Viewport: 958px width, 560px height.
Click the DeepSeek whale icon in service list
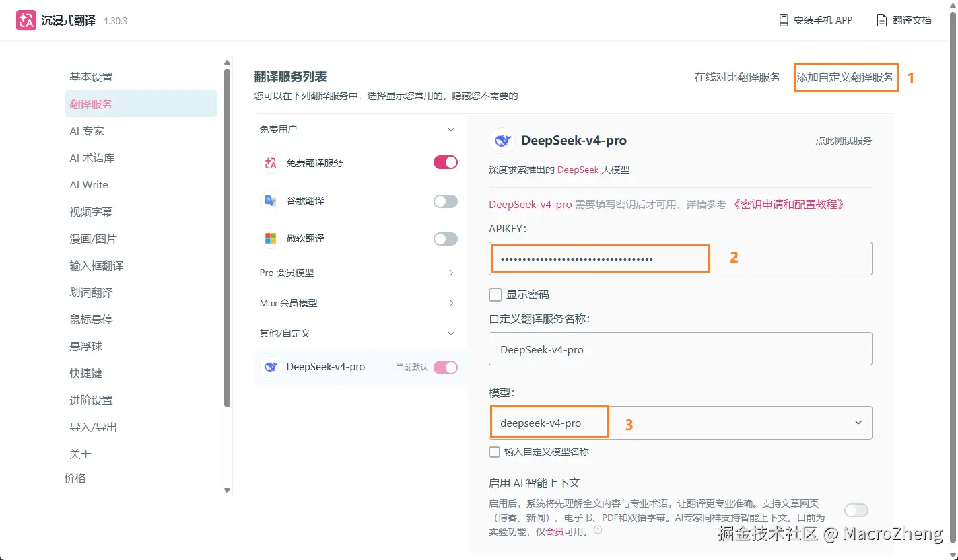(x=271, y=367)
